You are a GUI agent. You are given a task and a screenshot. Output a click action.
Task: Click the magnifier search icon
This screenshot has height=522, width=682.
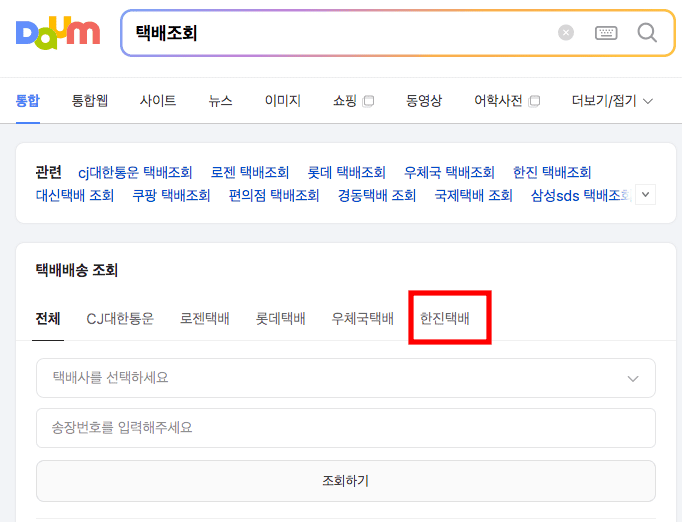point(647,33)
